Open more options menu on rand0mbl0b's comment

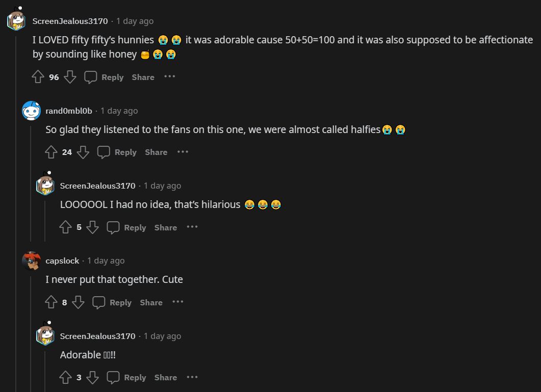click(x=183, y=151)
